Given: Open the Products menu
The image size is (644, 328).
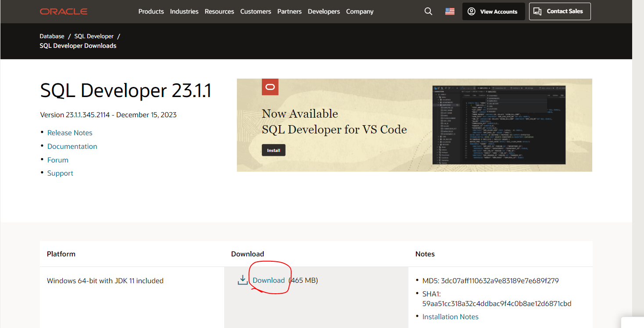Looking at the screenshot, I should (151, 11).
